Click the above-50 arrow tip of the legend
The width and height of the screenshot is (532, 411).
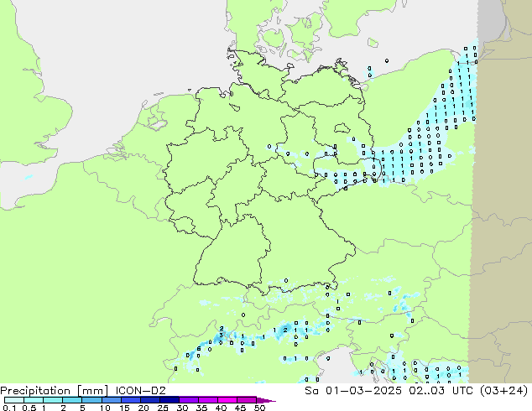point(266,400)
